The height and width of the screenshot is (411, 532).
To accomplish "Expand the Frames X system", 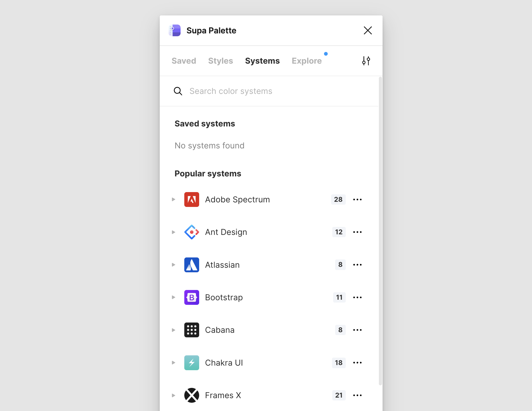I will tap(173, 395).
